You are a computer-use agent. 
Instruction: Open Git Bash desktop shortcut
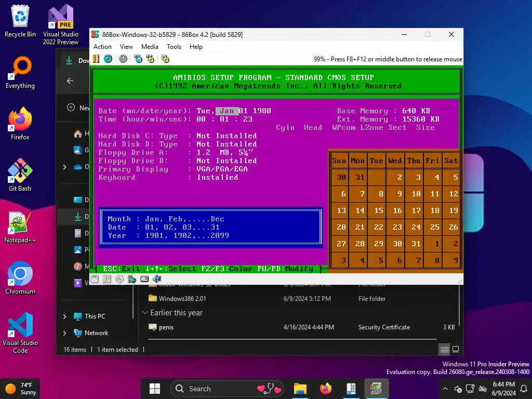pos(20,175)
